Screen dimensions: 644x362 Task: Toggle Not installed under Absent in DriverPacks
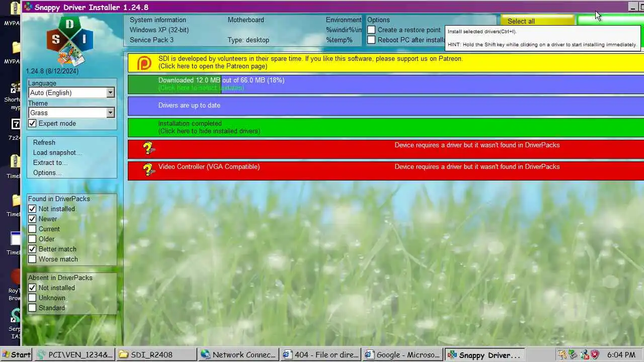coord(32,288)
